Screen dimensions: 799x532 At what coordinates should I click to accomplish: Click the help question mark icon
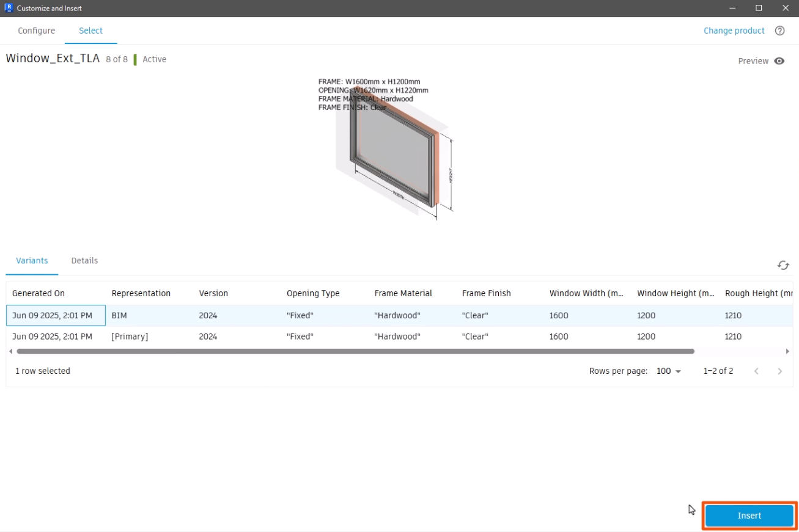[779, 31]
